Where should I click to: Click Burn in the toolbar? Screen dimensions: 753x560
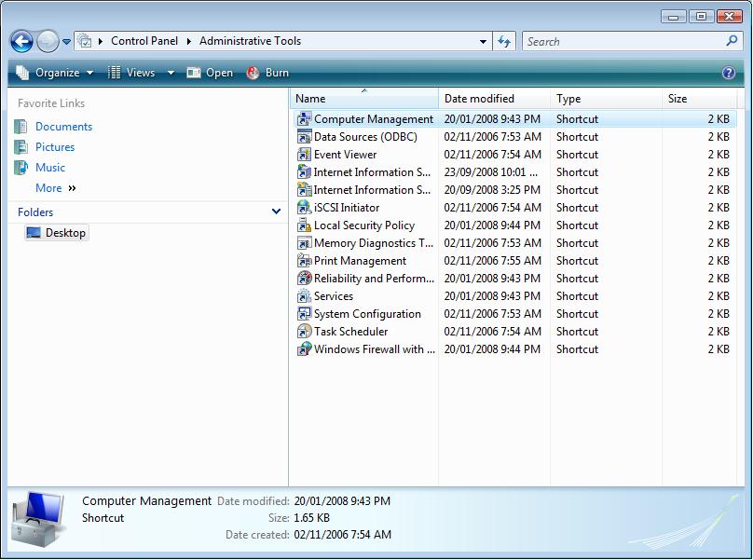pyautogui.click(x=268, y=73)
